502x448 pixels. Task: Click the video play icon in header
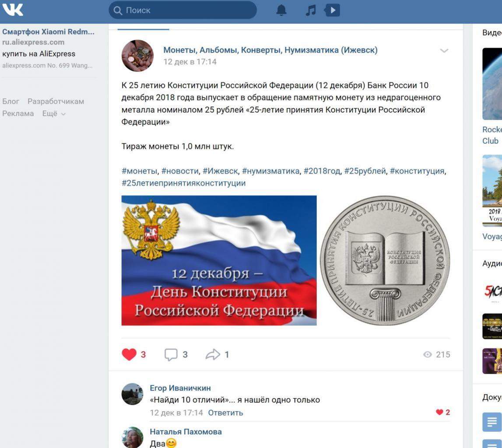point(332,10)
